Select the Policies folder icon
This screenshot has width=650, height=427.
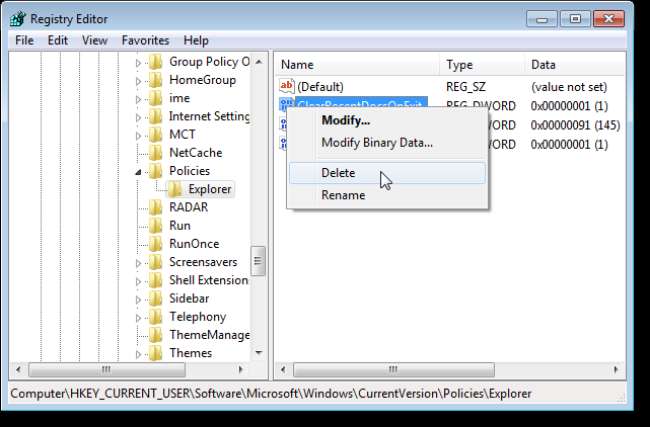[x=156, y=171]
